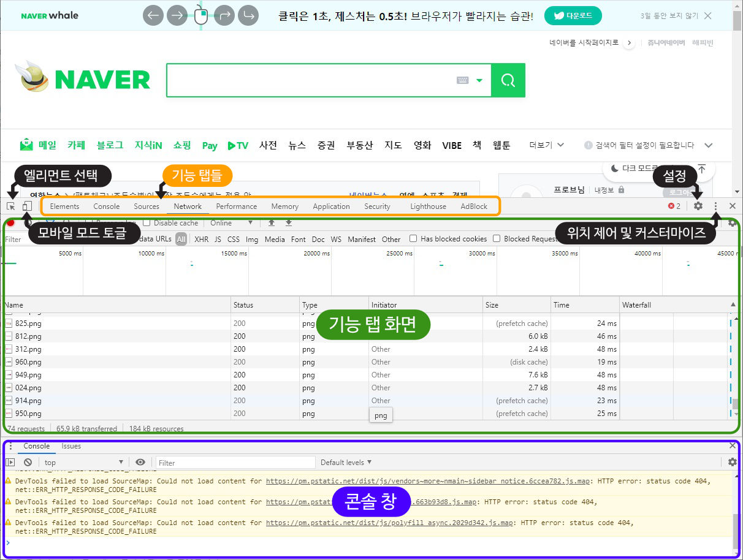Screen dimensions: 743x560
Task: Switch to the Elements tab
Action: pos(64,206)
